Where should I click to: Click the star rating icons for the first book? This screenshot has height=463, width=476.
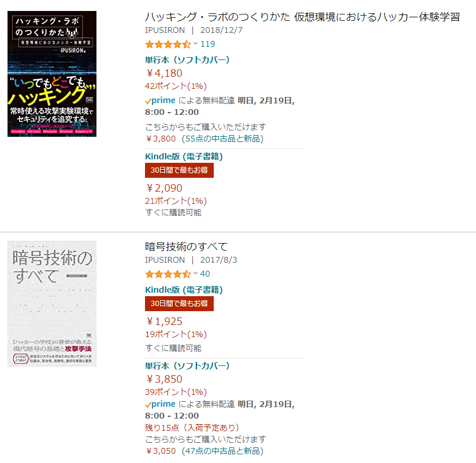(x=168, y=44)
